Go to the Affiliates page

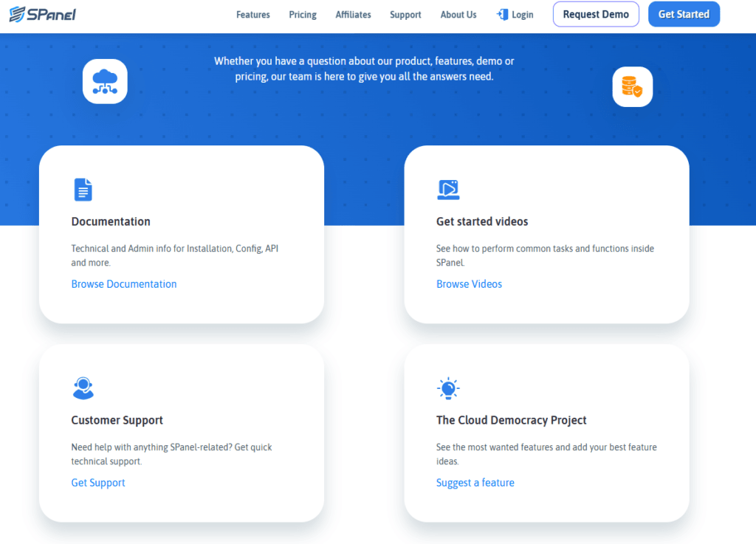pyautogui.click(x=353, y=15)
